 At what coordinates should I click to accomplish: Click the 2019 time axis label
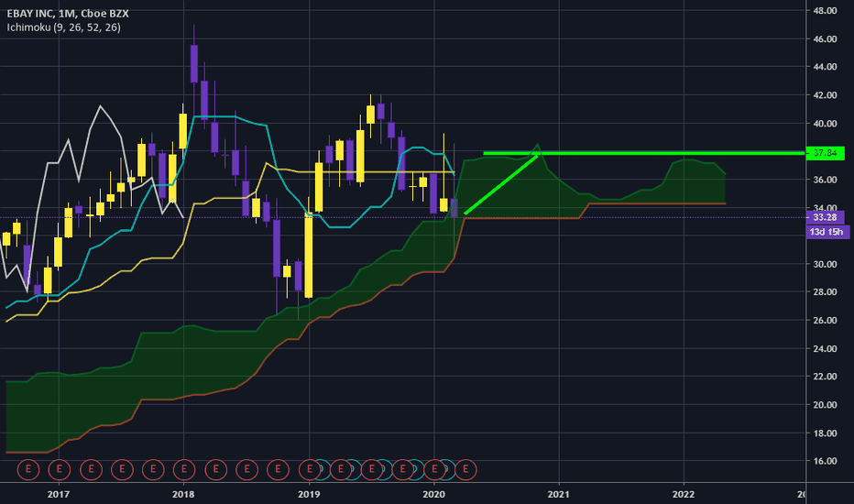click(x=309, y=494)
